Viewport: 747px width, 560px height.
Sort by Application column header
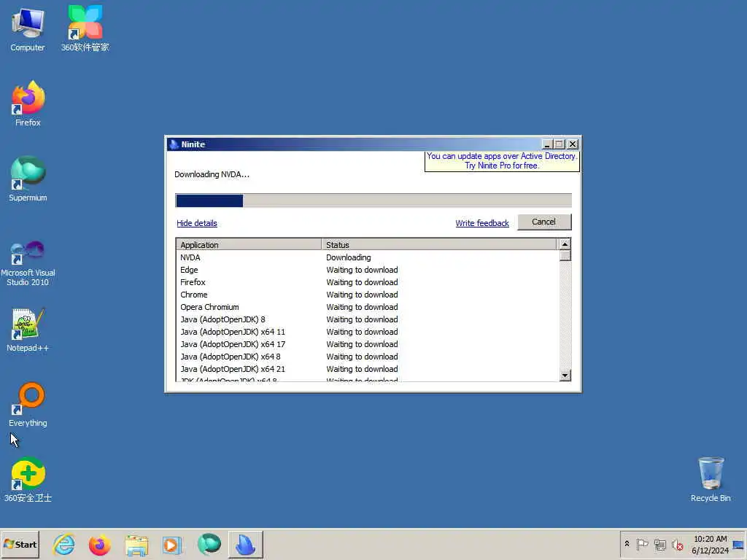(x=249, y=245)
